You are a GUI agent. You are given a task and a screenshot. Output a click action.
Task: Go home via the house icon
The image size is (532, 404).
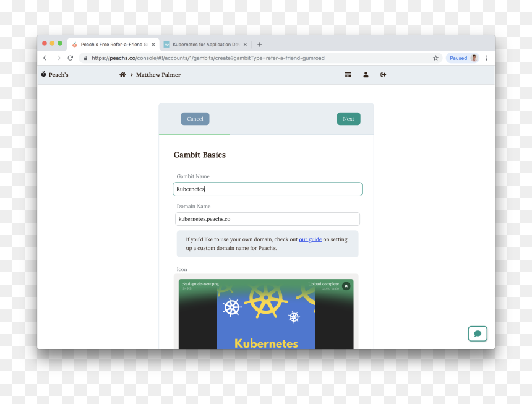coord(122,75)
